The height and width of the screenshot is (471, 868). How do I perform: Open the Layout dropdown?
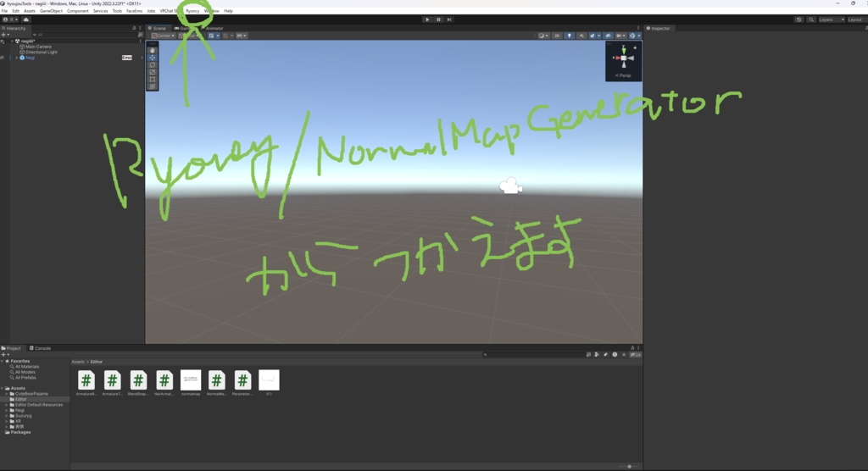[x=856, y=19]
